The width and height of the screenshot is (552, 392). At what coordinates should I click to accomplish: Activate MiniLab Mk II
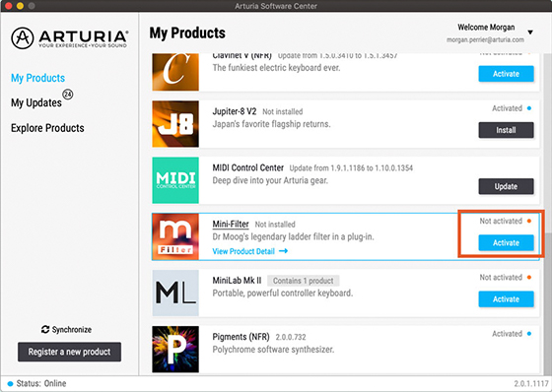(506, 298)
